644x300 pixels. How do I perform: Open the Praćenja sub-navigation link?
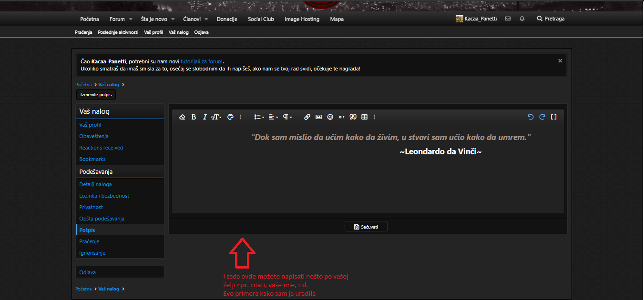click(83, 32)
